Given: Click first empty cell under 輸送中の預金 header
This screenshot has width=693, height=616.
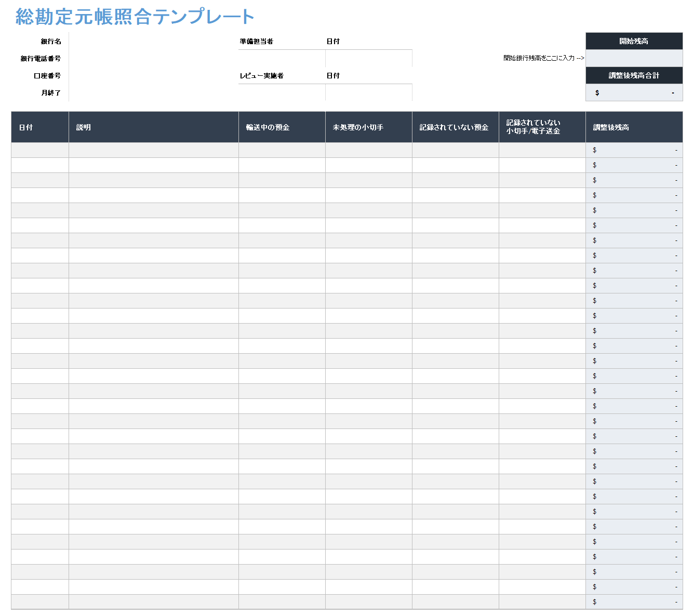Looking at the screenshot, I should tap(282, 150).
